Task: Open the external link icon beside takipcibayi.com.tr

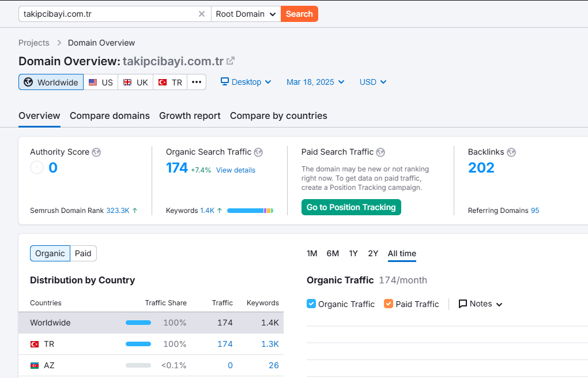Action: pyautogui.click(x=231, y=61)
